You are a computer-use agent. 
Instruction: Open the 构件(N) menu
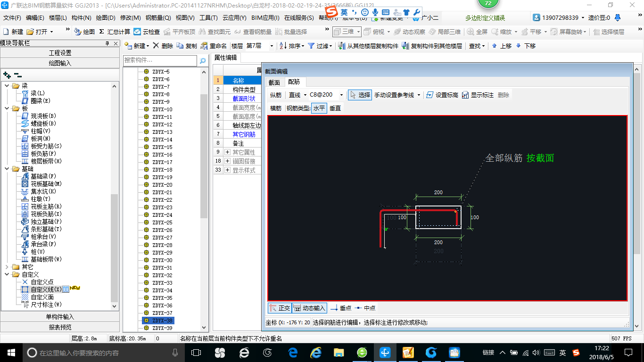(x=81, y=18)
